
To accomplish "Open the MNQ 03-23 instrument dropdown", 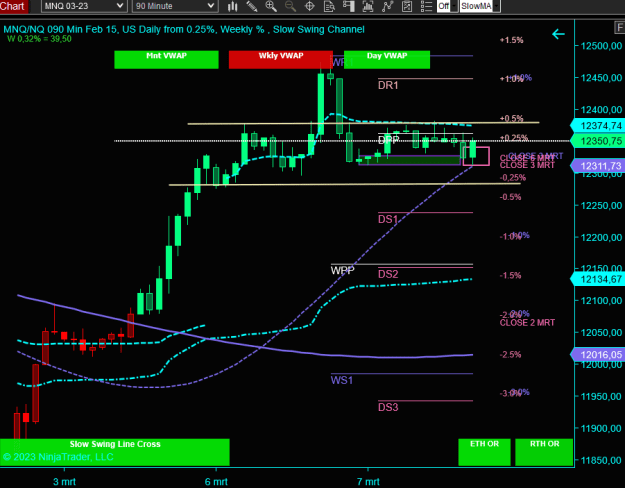I will click(x=84, y=6).
